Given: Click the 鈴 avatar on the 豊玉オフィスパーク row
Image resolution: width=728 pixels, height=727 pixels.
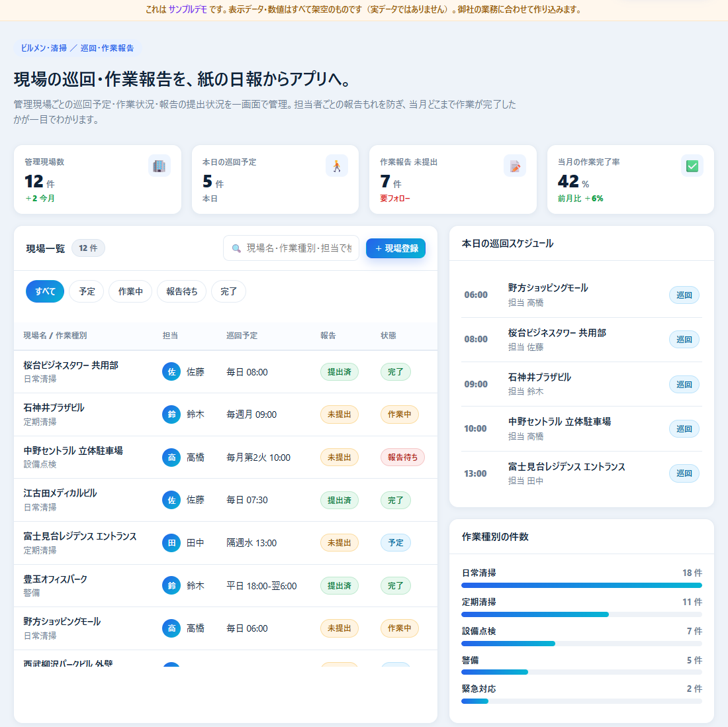Looking at the screenshot, I should point(171,585).
